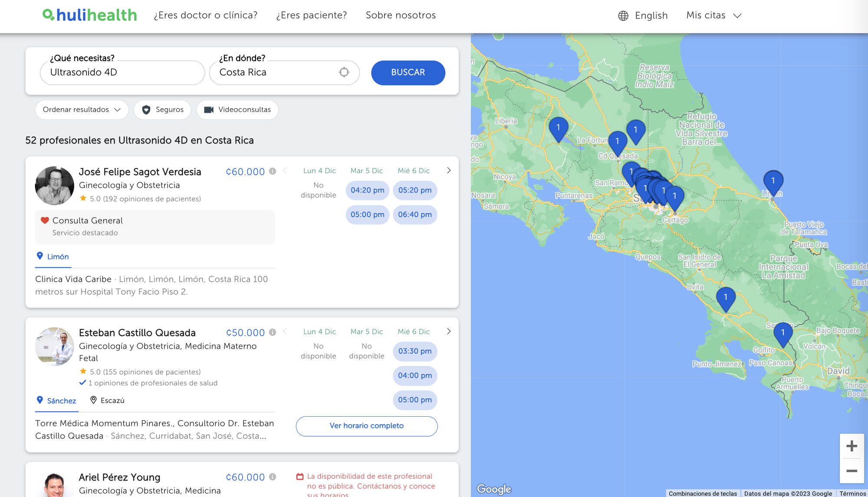
Task: Click info icon beside ₡50.000 price
Action: (x=273, y=332)
